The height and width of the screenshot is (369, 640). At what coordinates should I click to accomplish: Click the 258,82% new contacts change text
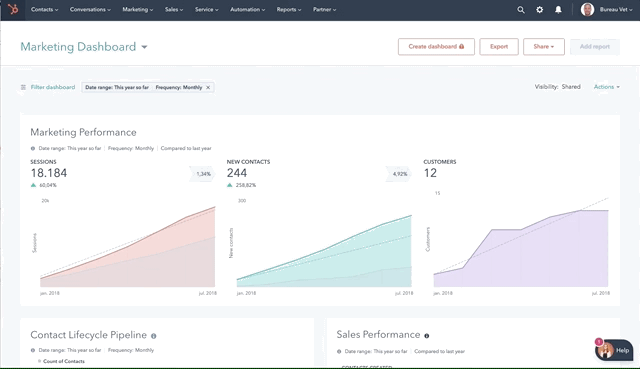coord(246,185)
